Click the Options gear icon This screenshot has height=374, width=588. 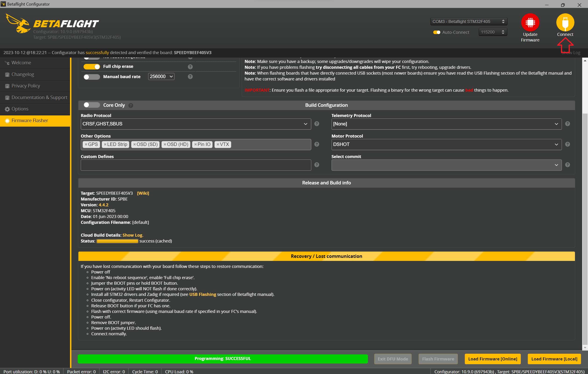click(x=7, y=109)
